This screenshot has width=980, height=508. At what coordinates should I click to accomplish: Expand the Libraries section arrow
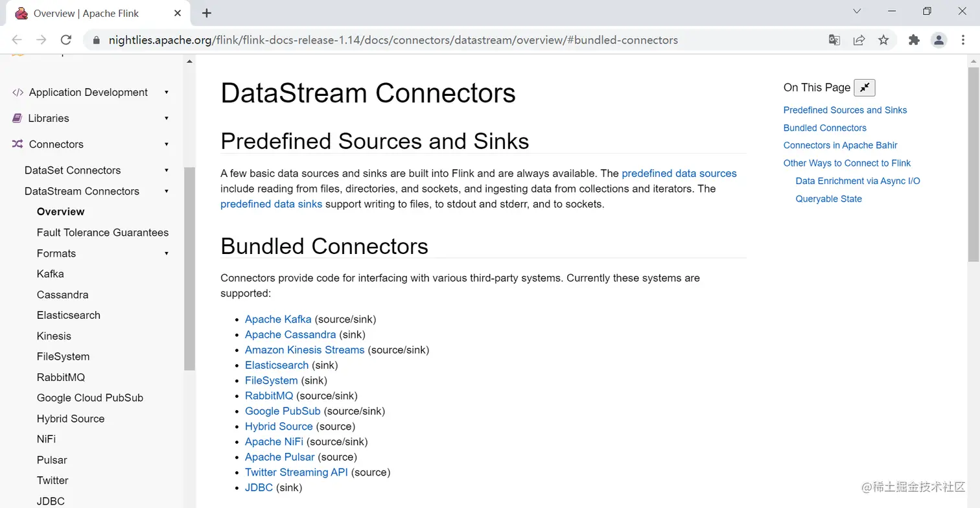pyautogui.click(x=167, y=119)
